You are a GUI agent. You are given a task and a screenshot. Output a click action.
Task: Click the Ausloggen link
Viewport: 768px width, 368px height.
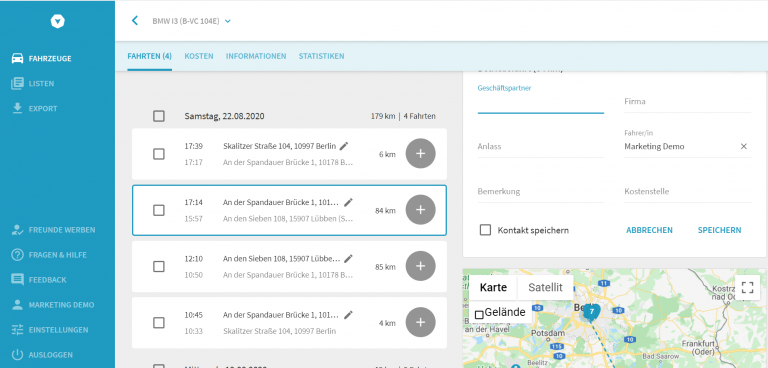(50, 355)
